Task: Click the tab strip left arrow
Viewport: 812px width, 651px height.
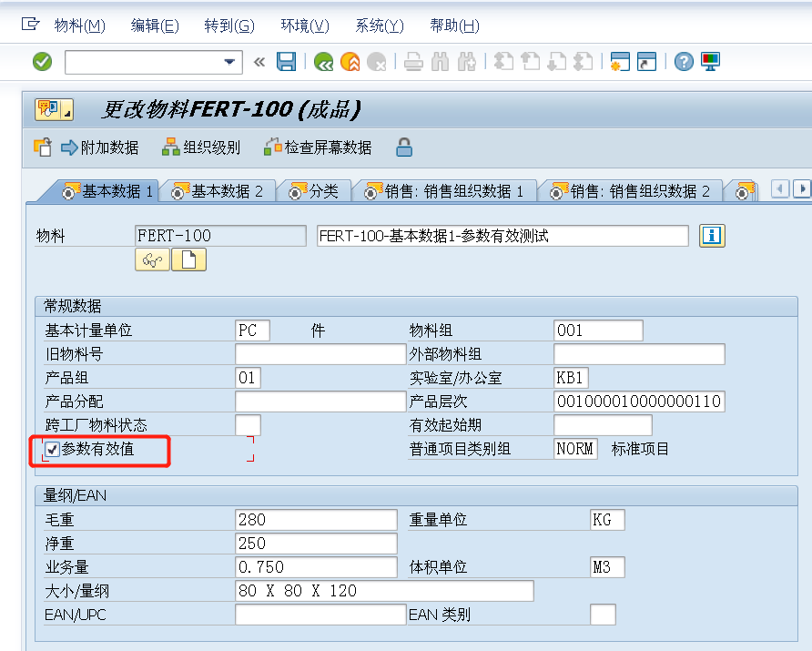Action: [780, 189]
